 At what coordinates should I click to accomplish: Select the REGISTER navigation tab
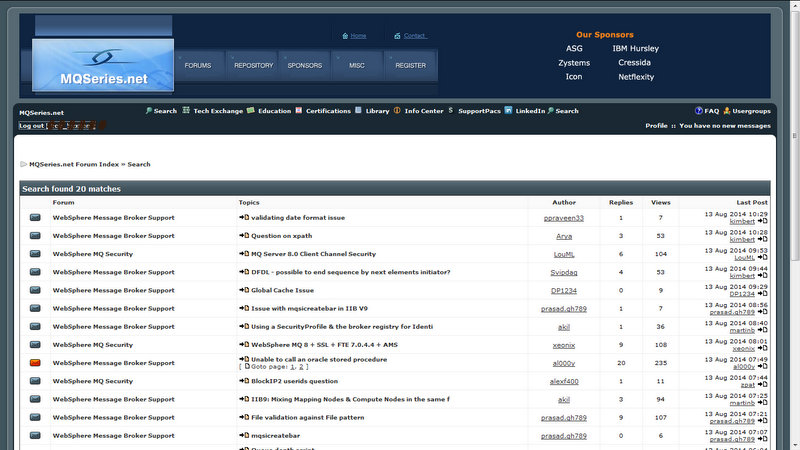tap(410, 65)
